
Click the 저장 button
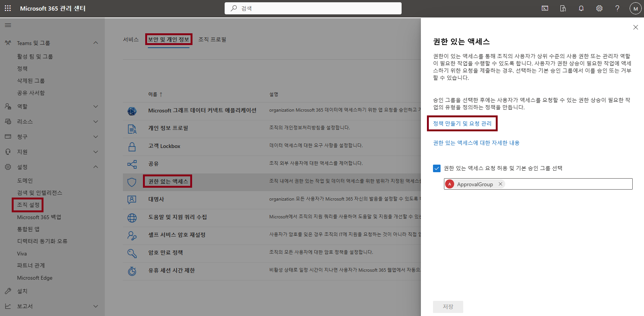point(448,307)
